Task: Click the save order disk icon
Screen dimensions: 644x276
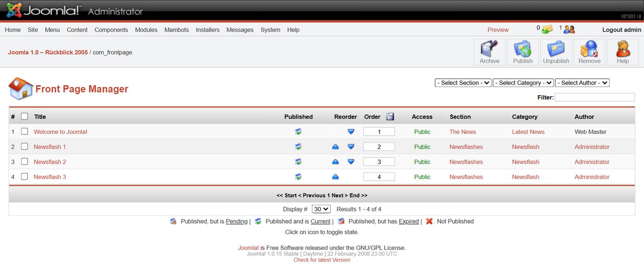Action: (x=390, y=116)
